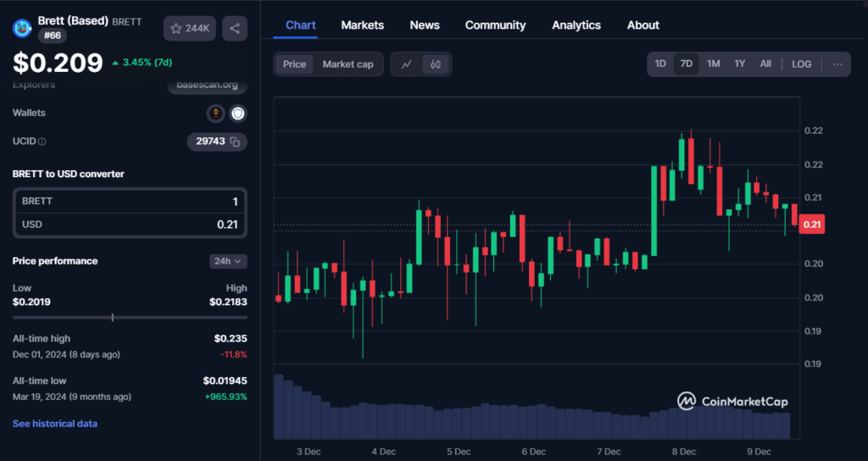Click the +965.93% percentage text
The width and height of the screenshot is (868, 461).
point(225,397)
